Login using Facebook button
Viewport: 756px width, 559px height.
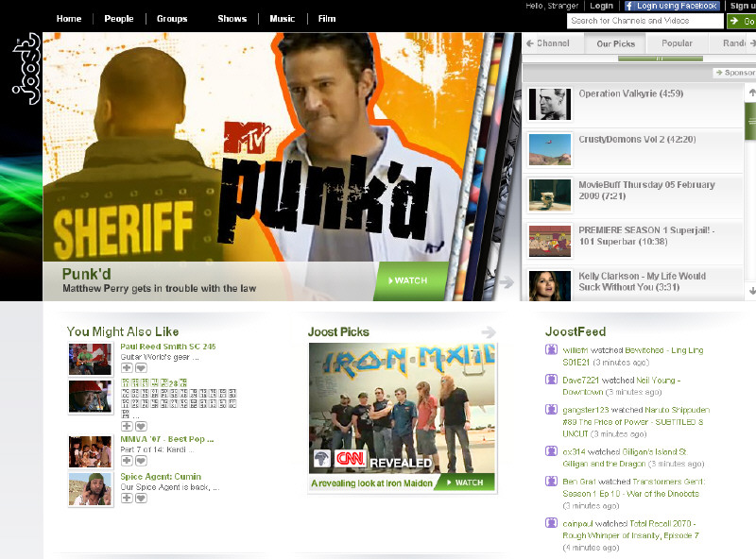(x=672, y=6)
